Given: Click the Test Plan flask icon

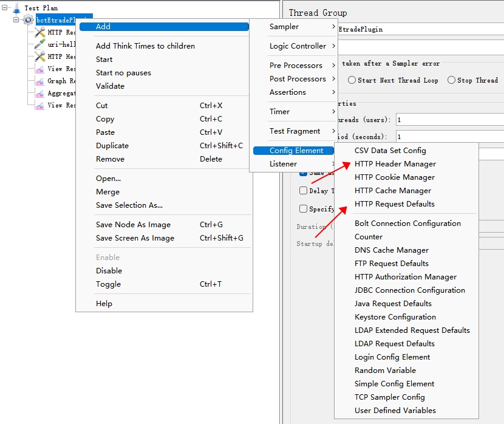Looking at the screenshot, I should click(x=17, y=8).
